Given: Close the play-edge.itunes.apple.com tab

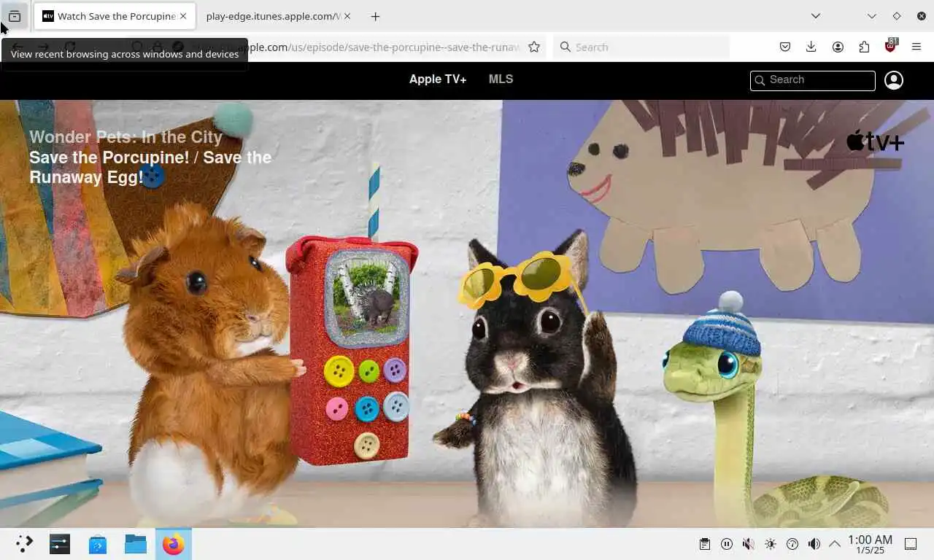Looking at the screenshot, I should 347,16.
